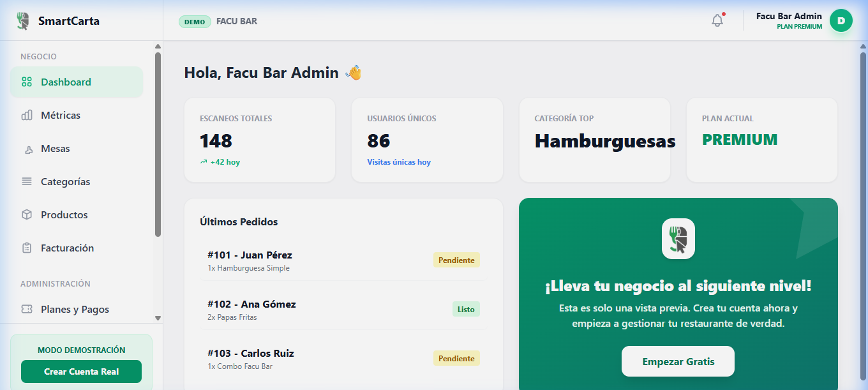
Task: Click the Planes y Pagos ticket icon
Action: tap(27, 310)
